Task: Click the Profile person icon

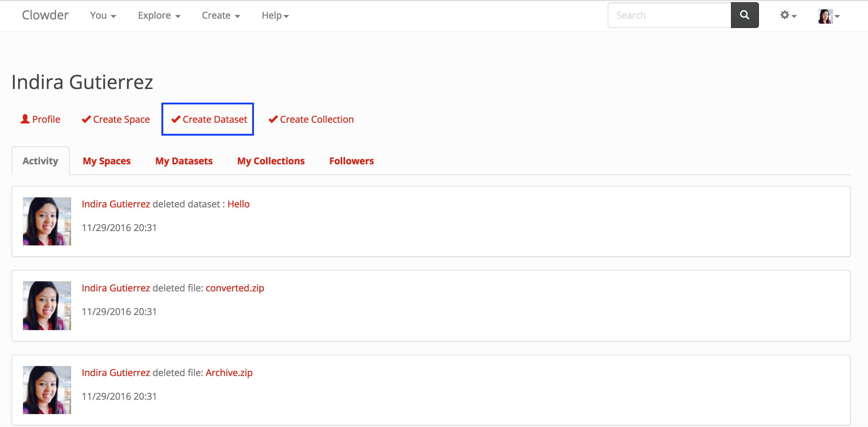Action: tap(25, 119)
